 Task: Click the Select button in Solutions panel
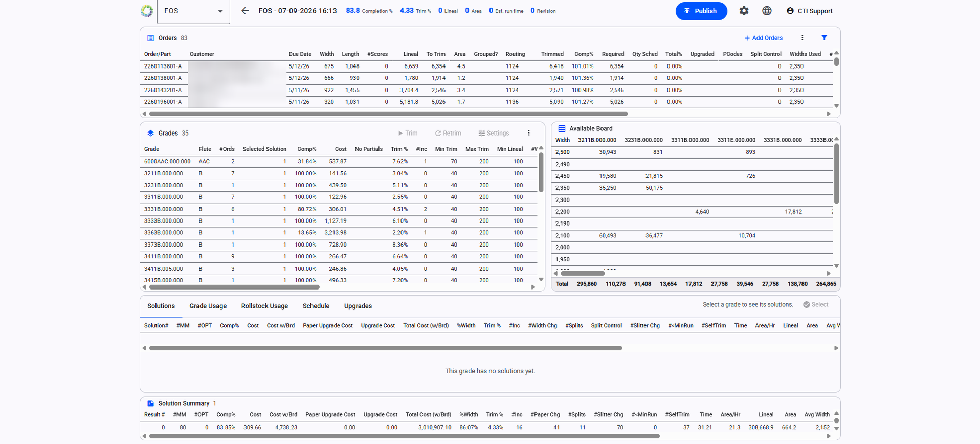815,304
